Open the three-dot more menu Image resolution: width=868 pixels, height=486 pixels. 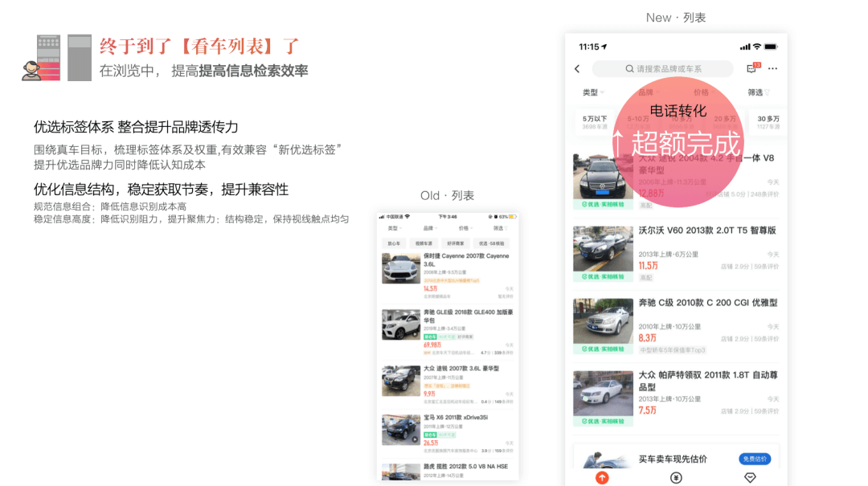coord(773,68)
